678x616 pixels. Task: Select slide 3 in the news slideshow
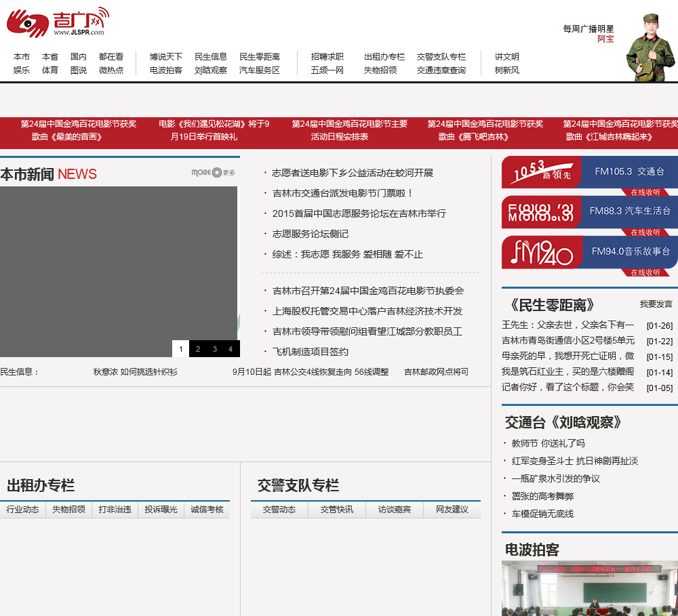click(x=214, y=349)
